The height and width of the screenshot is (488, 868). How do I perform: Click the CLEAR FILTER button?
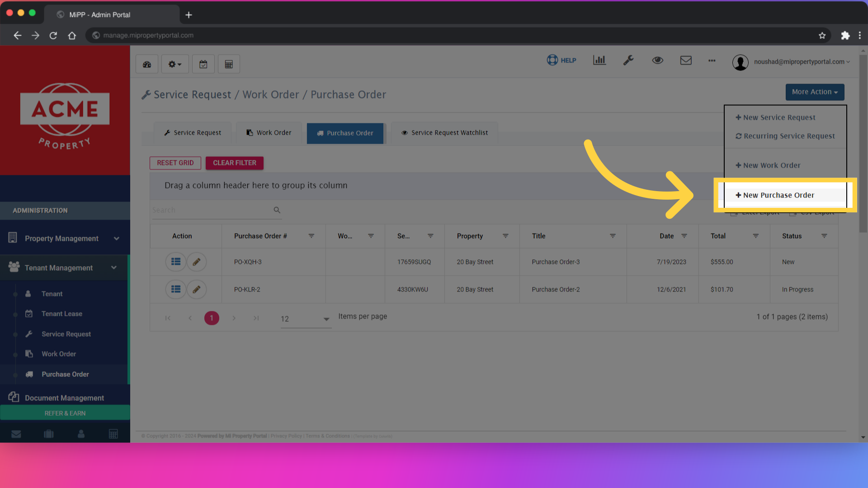(x=234, y=163)
